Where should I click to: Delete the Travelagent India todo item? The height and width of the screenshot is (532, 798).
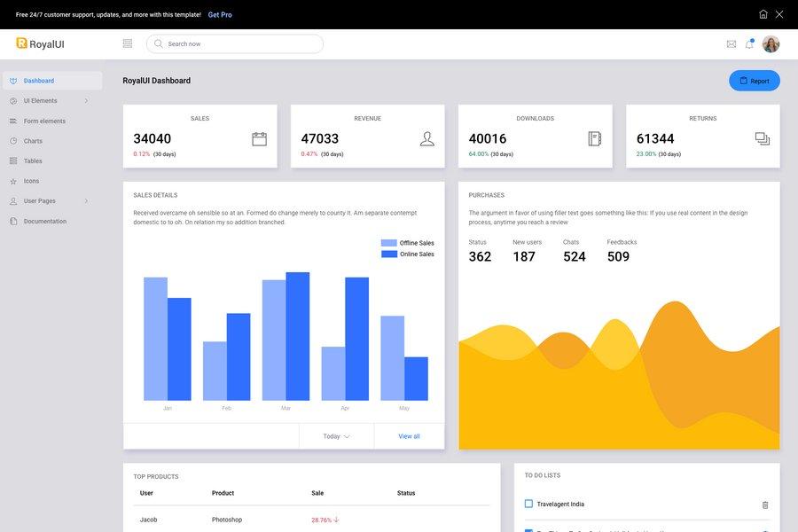pyautogui.click(x=763, y=503)
